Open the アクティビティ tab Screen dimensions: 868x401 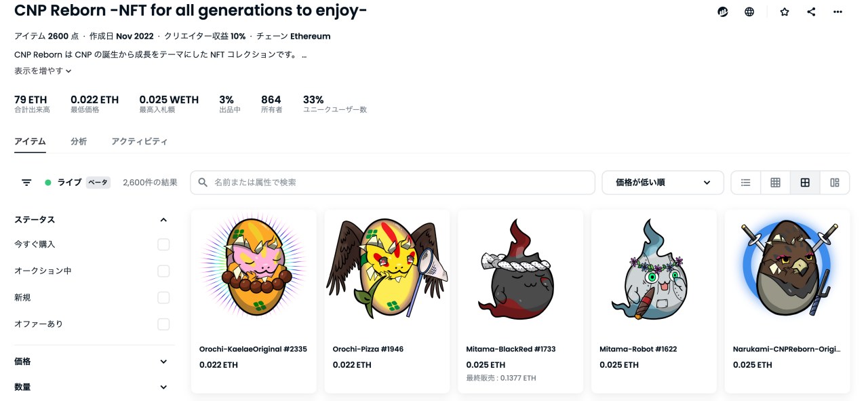point(139,142)
